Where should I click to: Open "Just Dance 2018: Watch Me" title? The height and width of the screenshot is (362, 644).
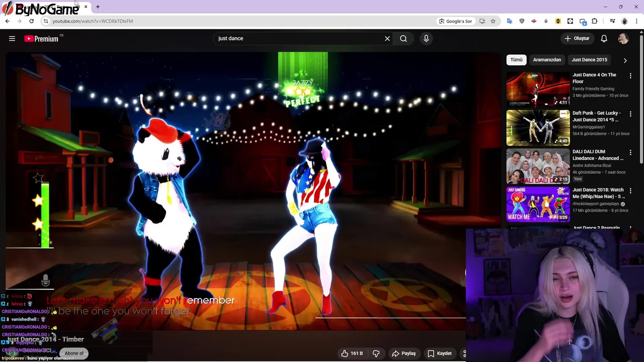pos(598,193)
